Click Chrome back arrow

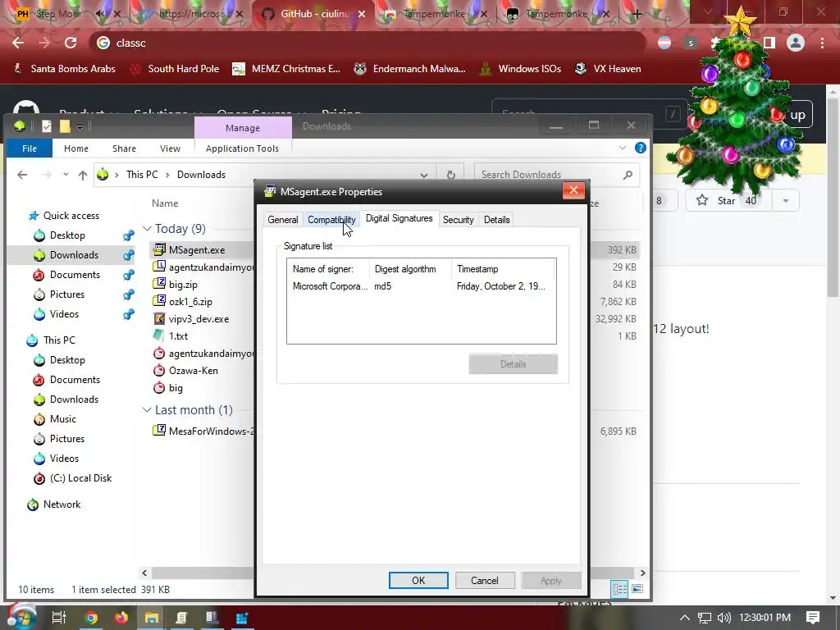tap(18, 43)
